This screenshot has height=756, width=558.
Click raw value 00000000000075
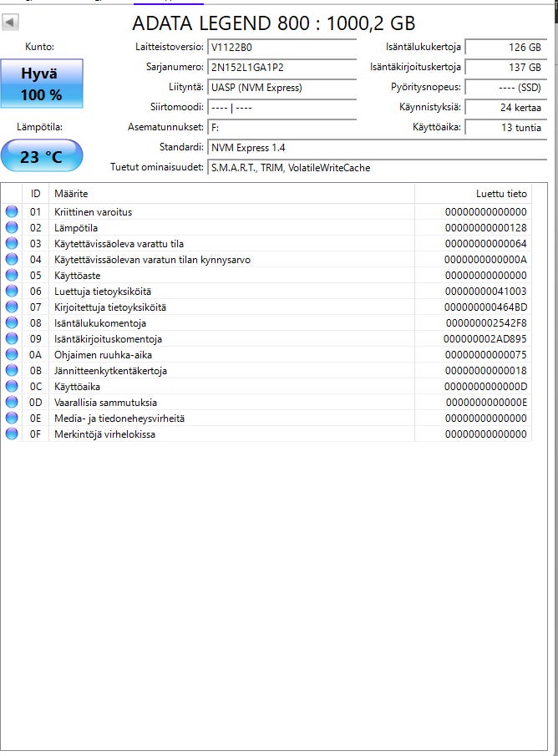(x=485, y=355)
